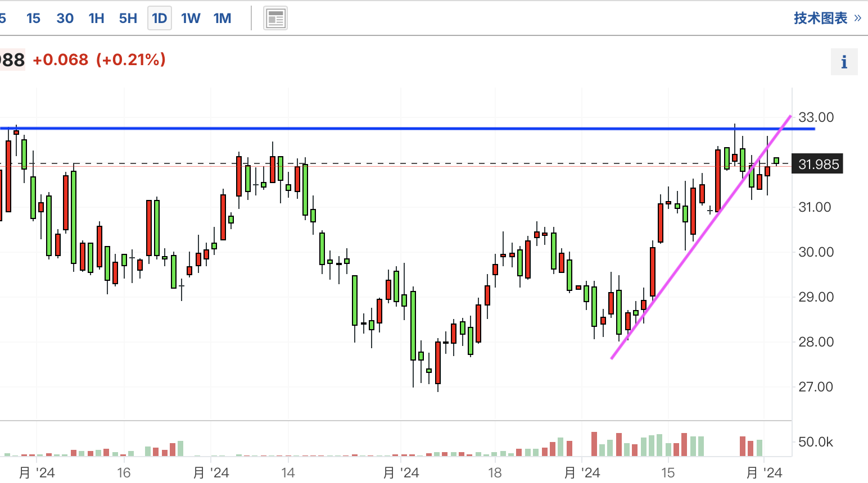
Task: Click the current price label 31.985
Action: [x=817, y=164]
